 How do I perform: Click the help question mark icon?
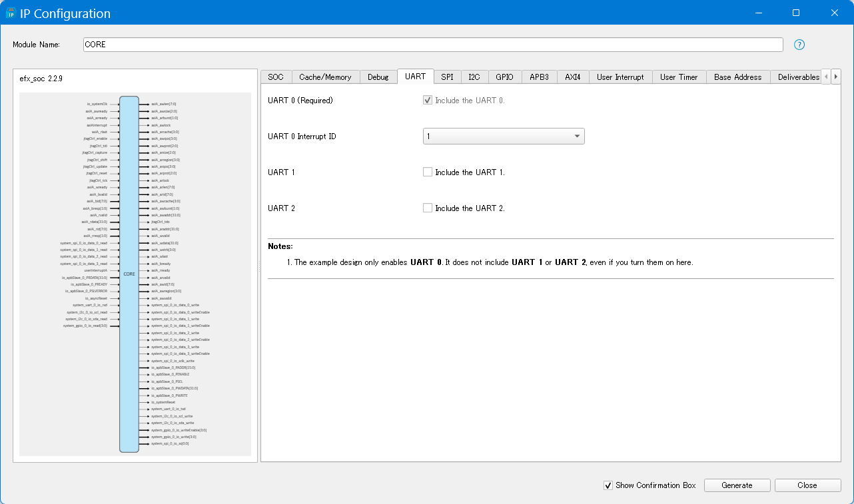[799, 45]
